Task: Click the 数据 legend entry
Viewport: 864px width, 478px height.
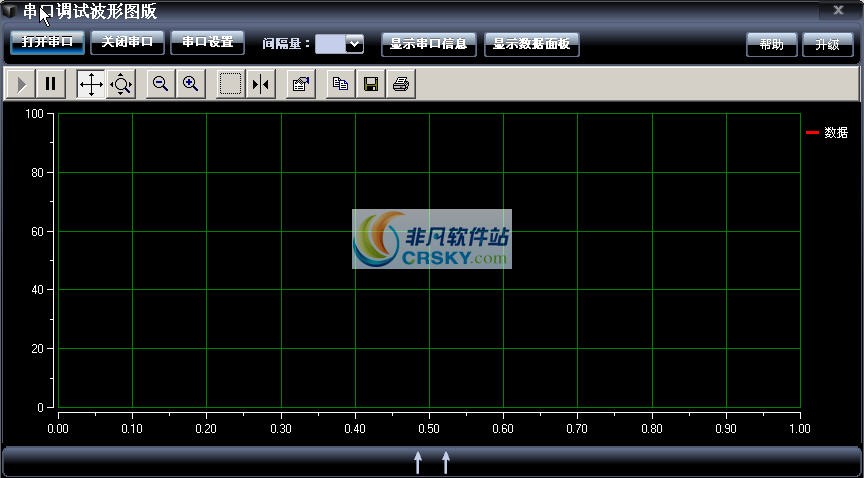Action: click(x=827, y=132)
